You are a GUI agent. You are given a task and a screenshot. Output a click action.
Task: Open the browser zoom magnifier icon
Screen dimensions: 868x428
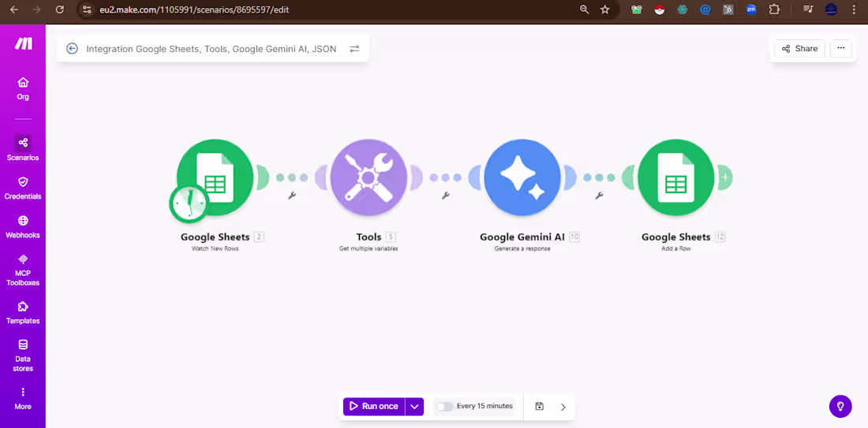pyautogui.click(x=584, y=9)
